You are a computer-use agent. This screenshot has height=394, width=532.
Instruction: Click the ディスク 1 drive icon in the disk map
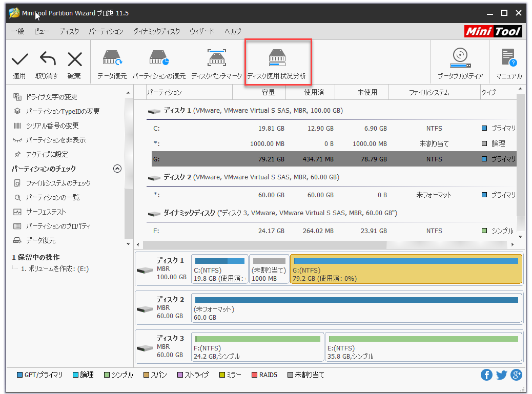(x=145, y=270)
